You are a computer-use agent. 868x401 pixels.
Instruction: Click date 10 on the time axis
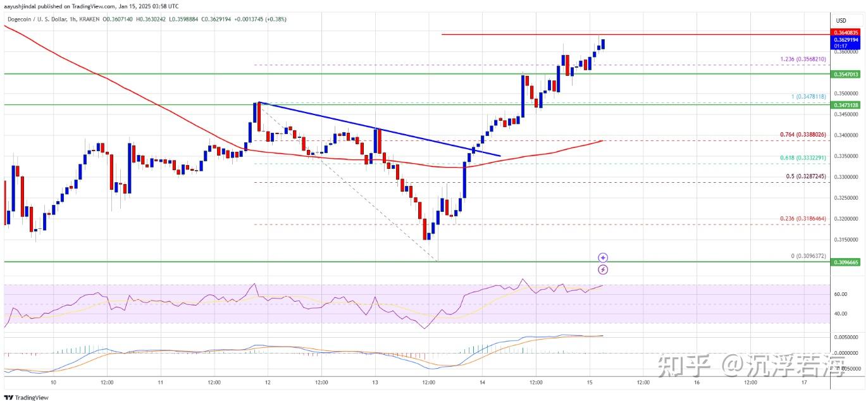(x=53, y=383)
